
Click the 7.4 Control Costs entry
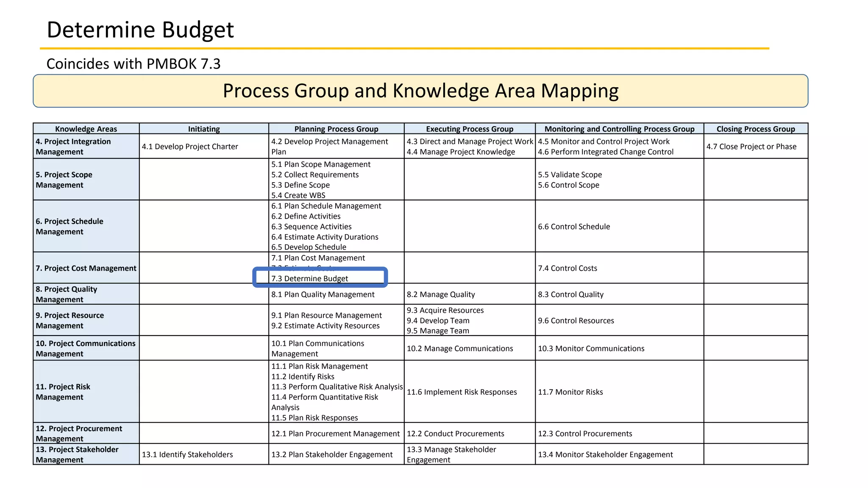pyautogui.click(x=567, y=268)
